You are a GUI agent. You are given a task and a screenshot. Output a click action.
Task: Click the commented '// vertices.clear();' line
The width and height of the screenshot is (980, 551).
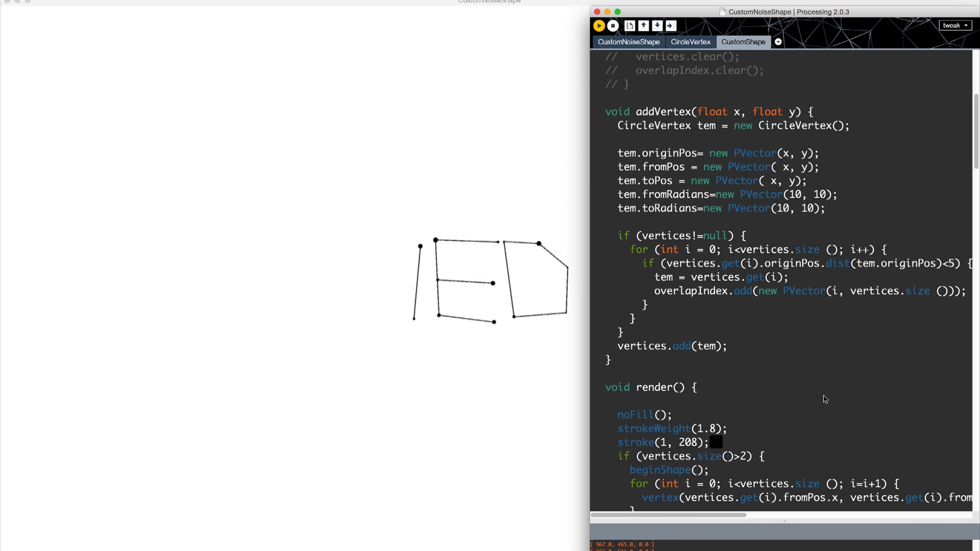[672, 57]
